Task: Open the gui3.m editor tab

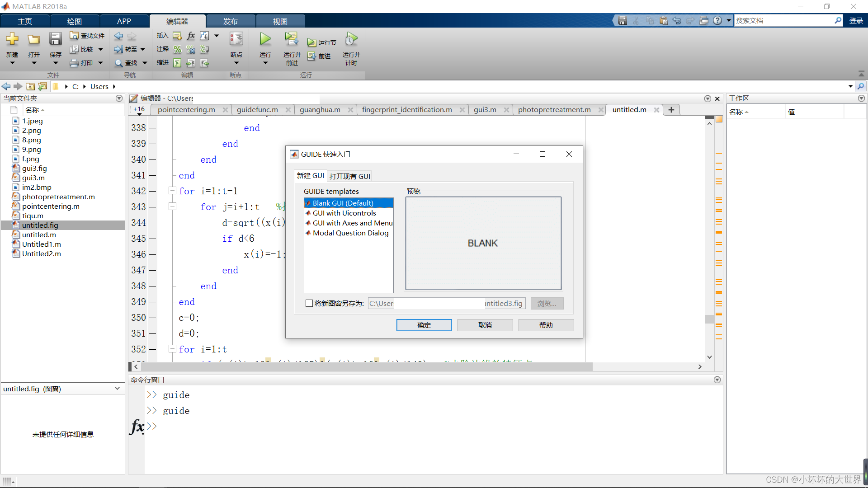Action: click(x=485, y=110)
